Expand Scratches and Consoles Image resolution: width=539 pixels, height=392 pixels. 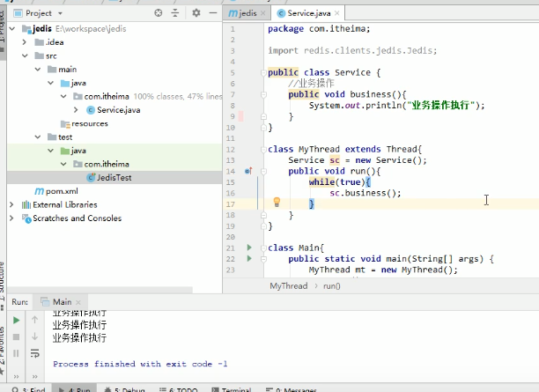11,218
